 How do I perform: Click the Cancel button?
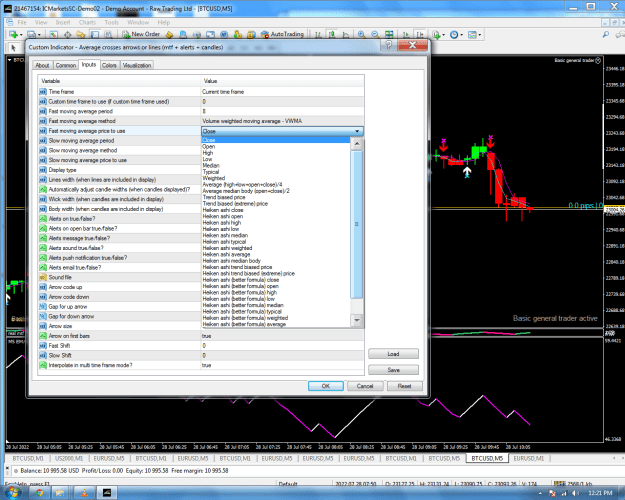point(365,386)
